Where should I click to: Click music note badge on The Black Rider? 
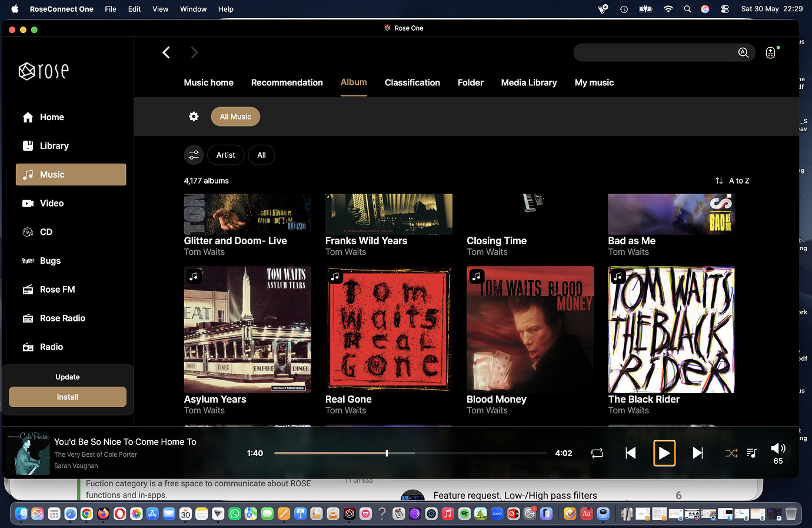[x=618, y=276]
